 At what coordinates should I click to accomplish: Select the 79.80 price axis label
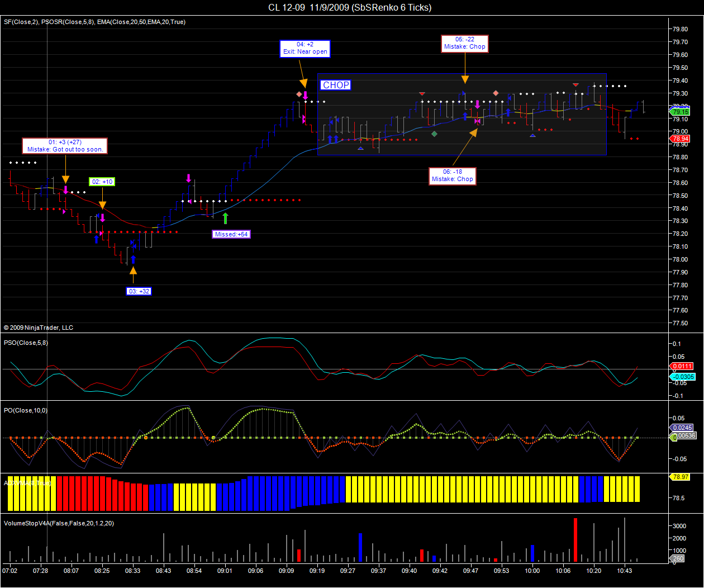coord(680,29)
